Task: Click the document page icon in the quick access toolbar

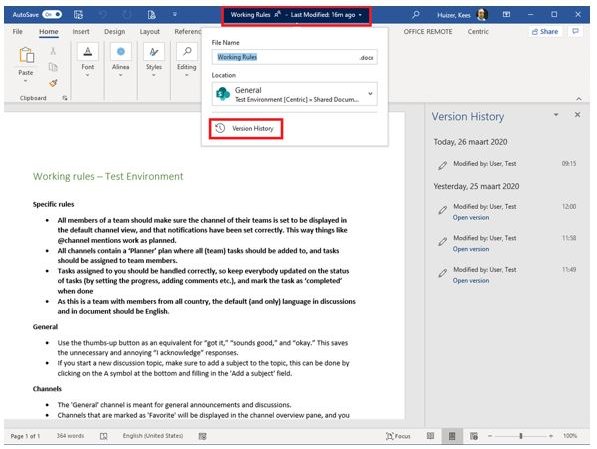Action: 152,14
